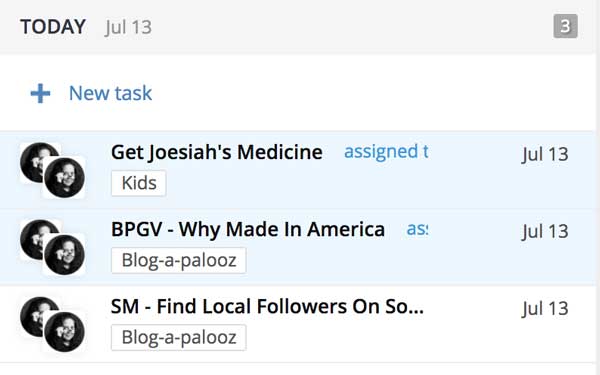Open BPGV - Why Made In America task

[x=248, y=230]
